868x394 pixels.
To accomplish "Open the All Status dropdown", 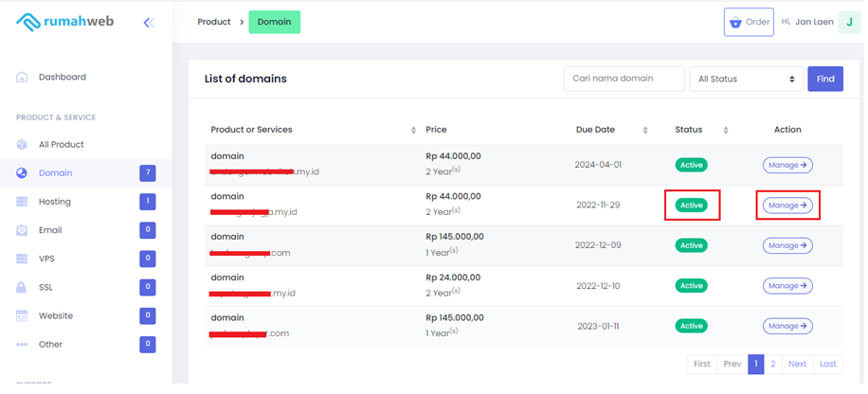I will click(x=746, y=80).
